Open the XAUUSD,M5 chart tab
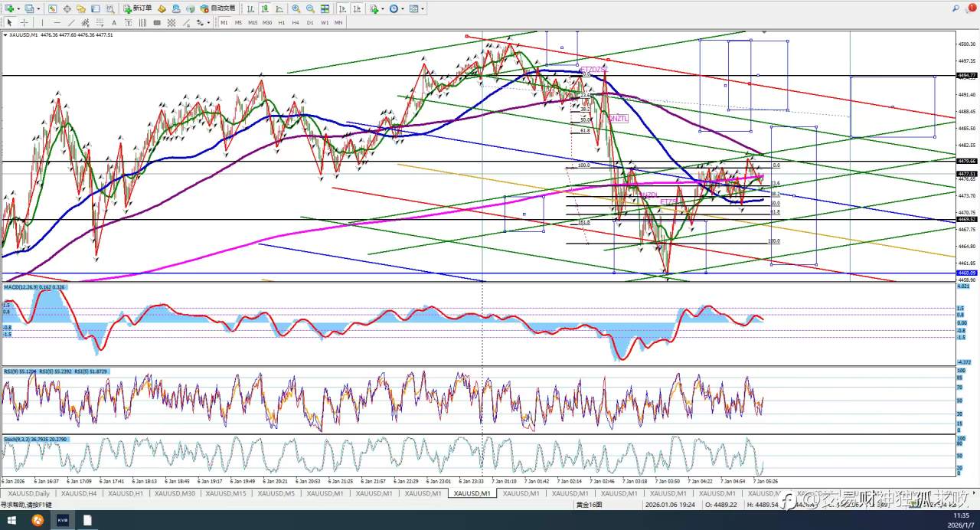This screenshot has width=980, height=530. pyautogui.click(x=276, y=493)
